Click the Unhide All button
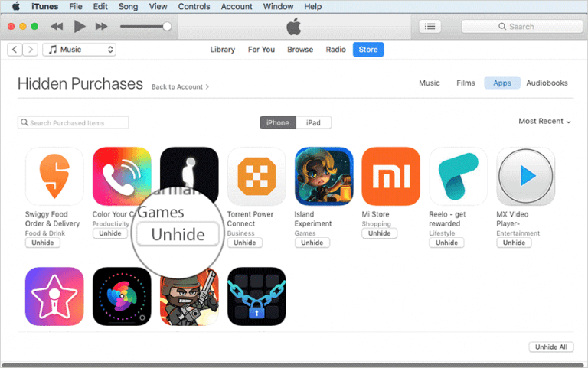588x368 pixels. tap(551, 347)
